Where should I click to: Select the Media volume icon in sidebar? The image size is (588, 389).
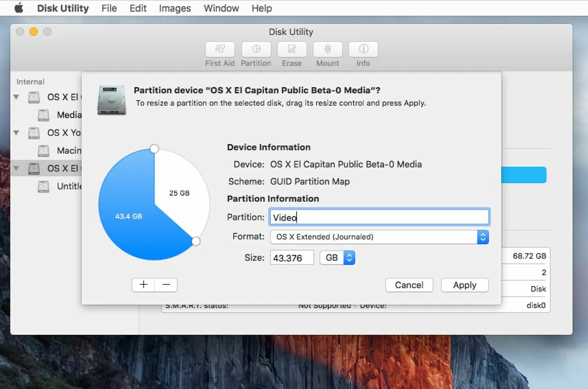pyautogui.click(x=44, y=115)
